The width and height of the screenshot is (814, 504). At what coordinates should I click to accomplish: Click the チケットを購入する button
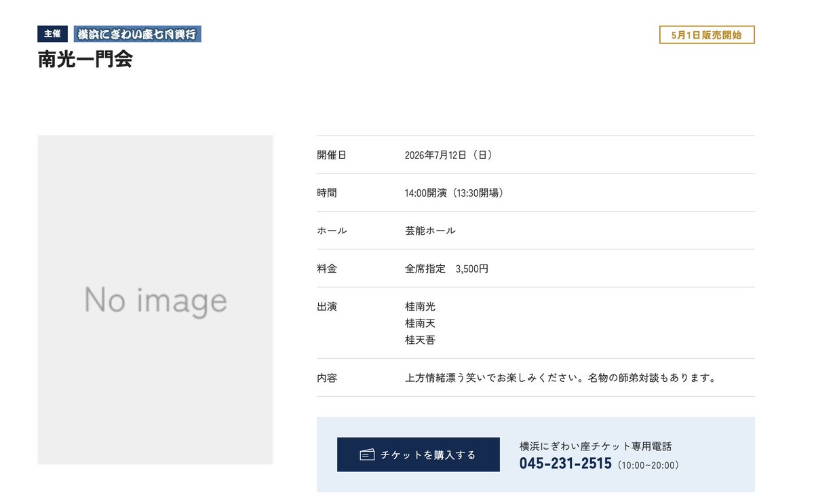pos(418,454)
